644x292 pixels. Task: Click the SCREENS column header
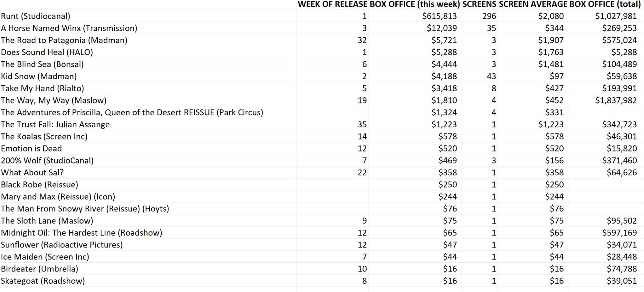[479, 4]
